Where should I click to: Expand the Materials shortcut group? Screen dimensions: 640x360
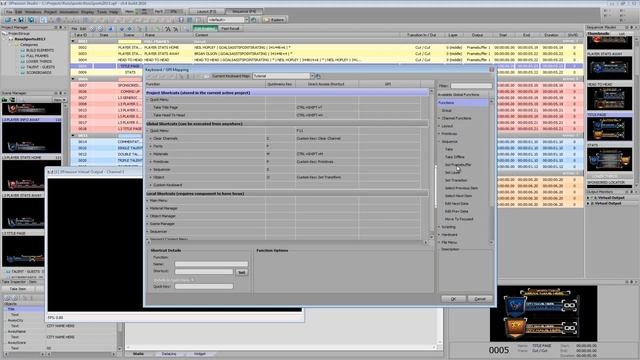tap(151, 154)
